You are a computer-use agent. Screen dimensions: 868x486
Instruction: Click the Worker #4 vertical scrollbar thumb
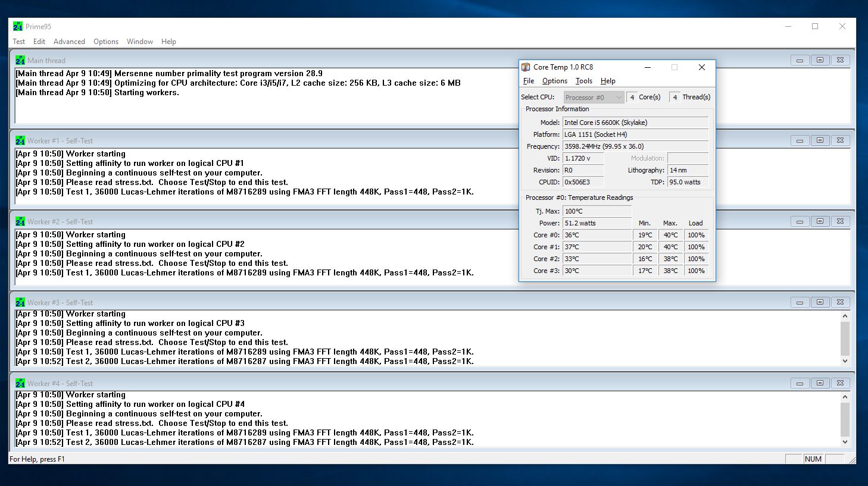[x=845, y=419]
